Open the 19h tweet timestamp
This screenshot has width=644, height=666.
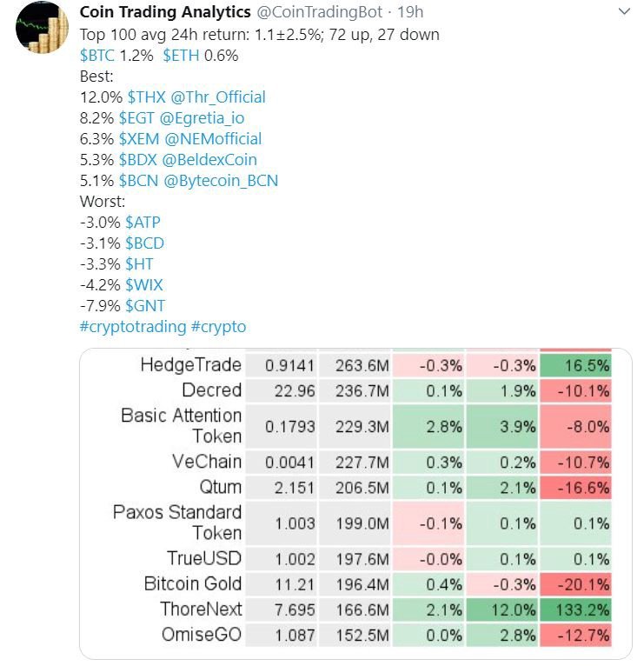point(410,13)
